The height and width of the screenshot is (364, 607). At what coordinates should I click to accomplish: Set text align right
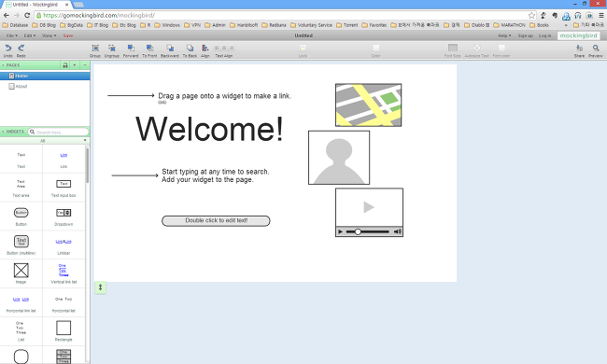tap(232, 48)
